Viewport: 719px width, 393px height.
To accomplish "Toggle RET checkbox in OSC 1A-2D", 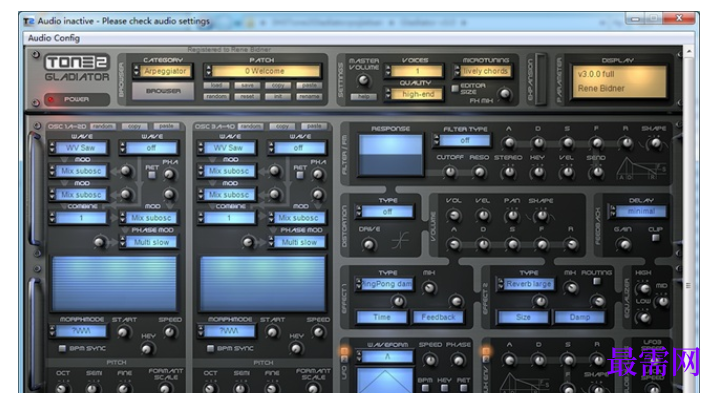I will pos(152,175).
